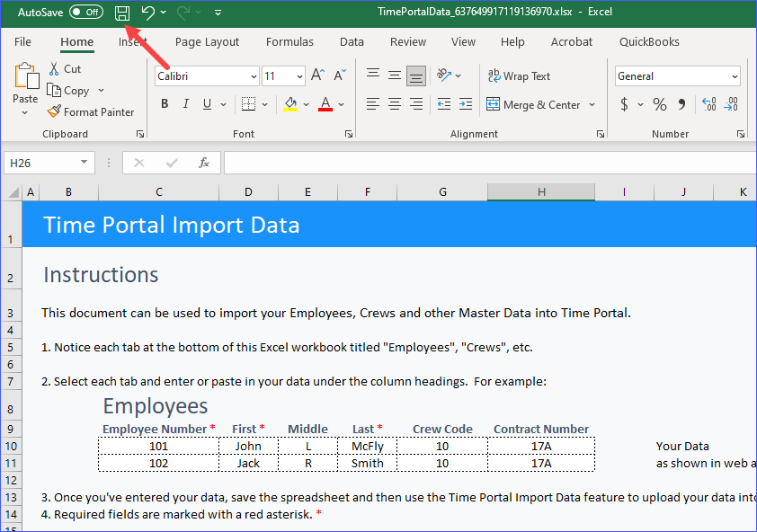Apply Comma Style format

[x=681, y=104]
